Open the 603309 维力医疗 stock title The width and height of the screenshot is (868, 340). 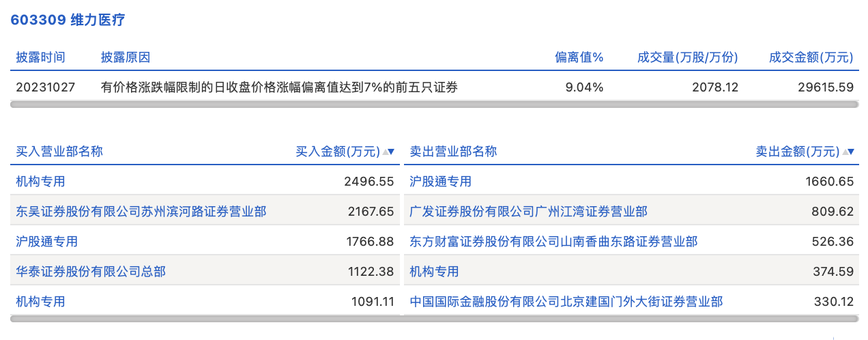tap(68, 20)
